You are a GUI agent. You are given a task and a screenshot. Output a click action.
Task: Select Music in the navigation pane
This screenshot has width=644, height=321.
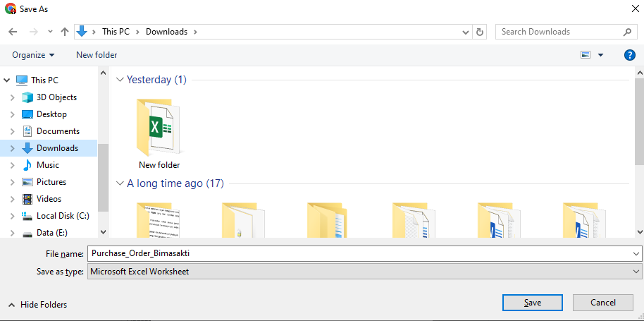(x=47, y=165)
